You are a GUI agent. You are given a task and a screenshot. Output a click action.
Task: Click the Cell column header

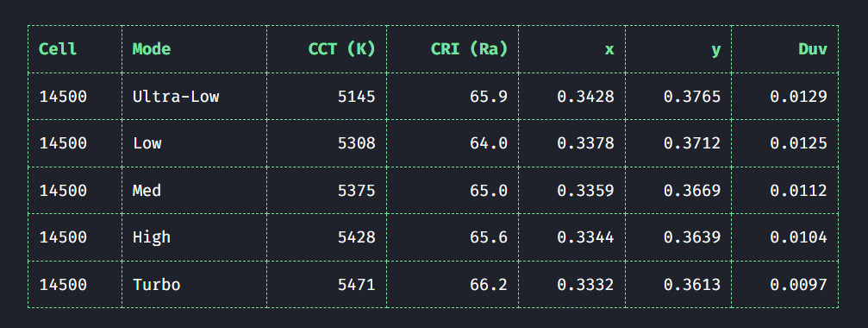pos(58,49)
